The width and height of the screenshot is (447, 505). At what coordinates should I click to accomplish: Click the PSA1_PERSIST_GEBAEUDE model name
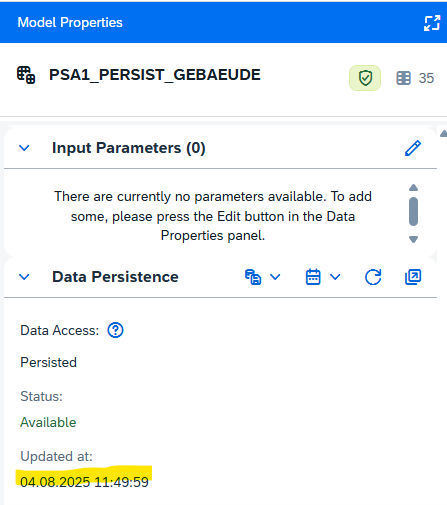pos(155,75)
